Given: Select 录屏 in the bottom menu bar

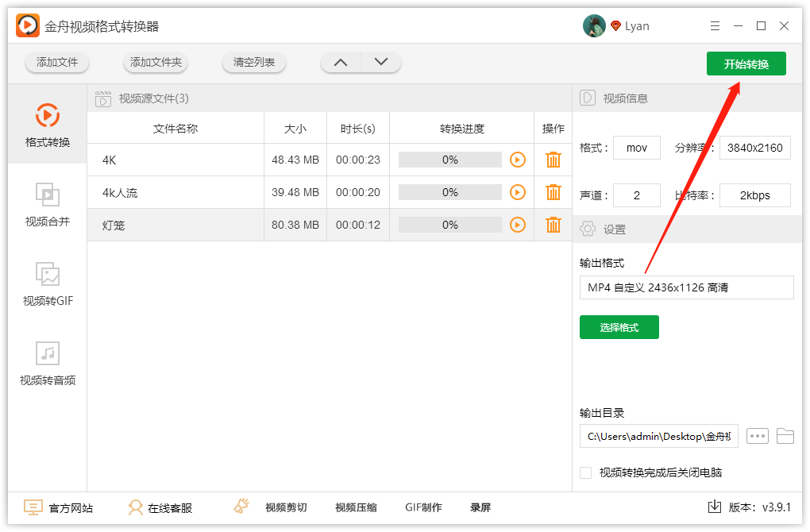Looking at the screenshot, I should 480,507.
